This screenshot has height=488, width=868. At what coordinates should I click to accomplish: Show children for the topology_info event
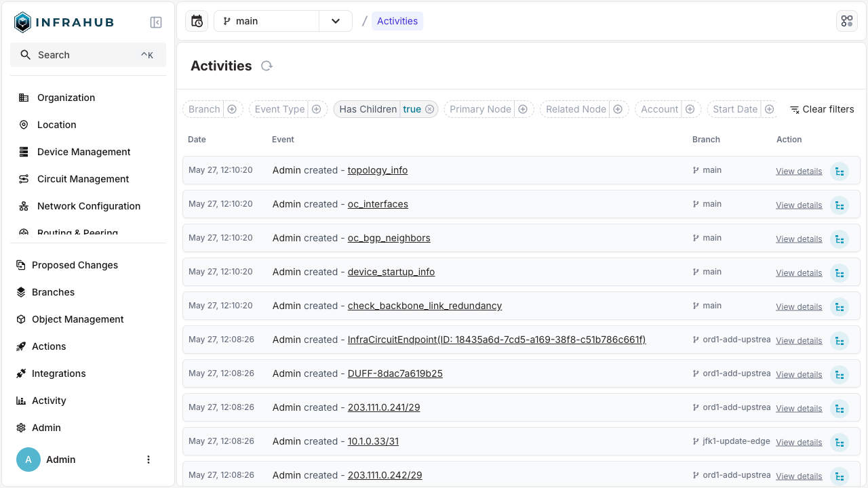tap(840, 171)
